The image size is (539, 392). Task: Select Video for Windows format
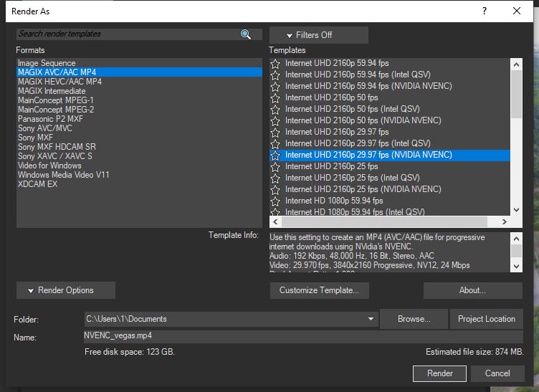point(139,166)
